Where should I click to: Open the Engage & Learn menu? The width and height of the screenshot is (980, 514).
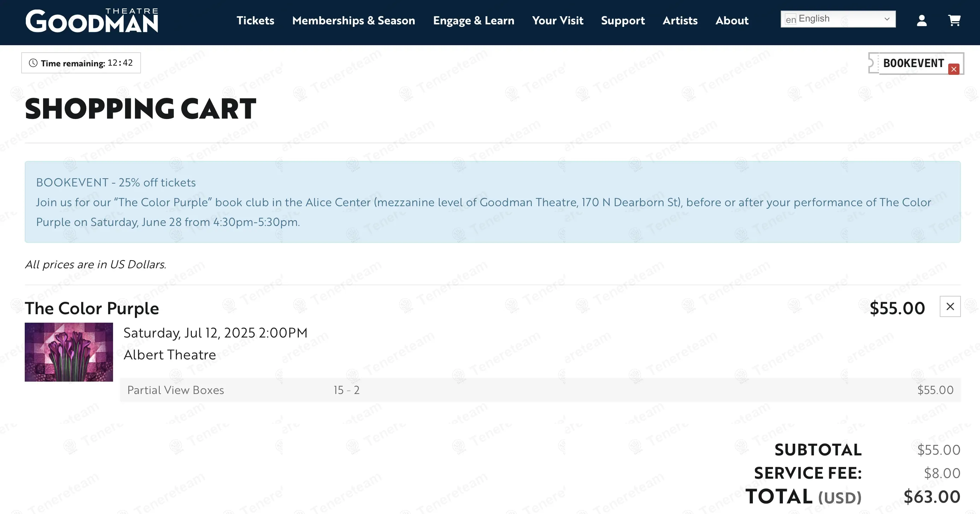click(x=474, y=20)
